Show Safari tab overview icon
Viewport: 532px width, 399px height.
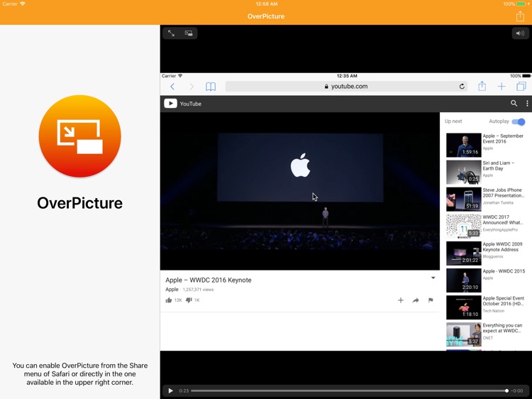[521, 86]
